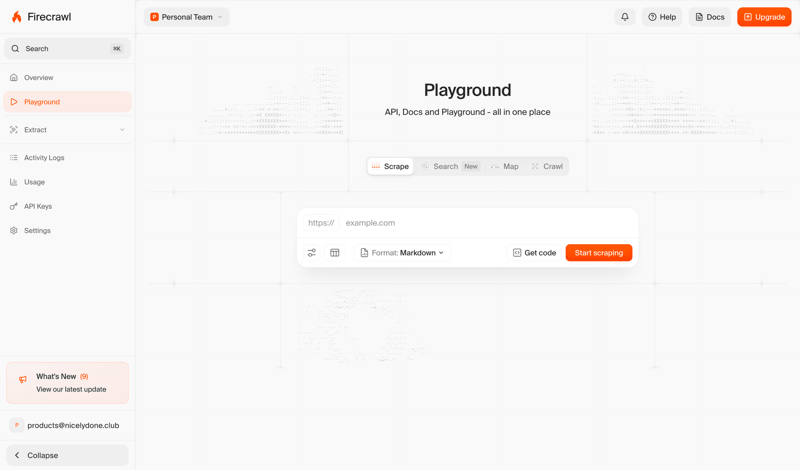Click the What's New megaphone icon

(x=22, y=379)
